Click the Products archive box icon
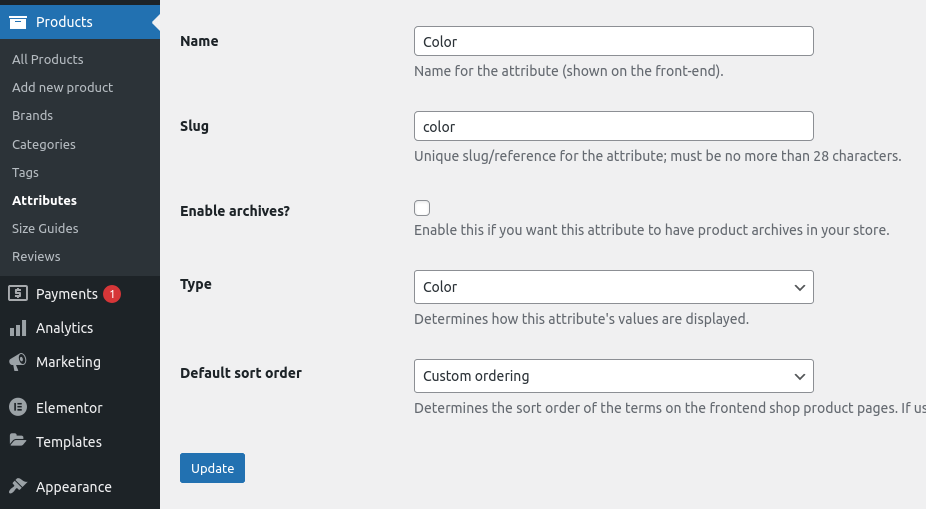This screenshot has height=509, width=926. [18, 22]
